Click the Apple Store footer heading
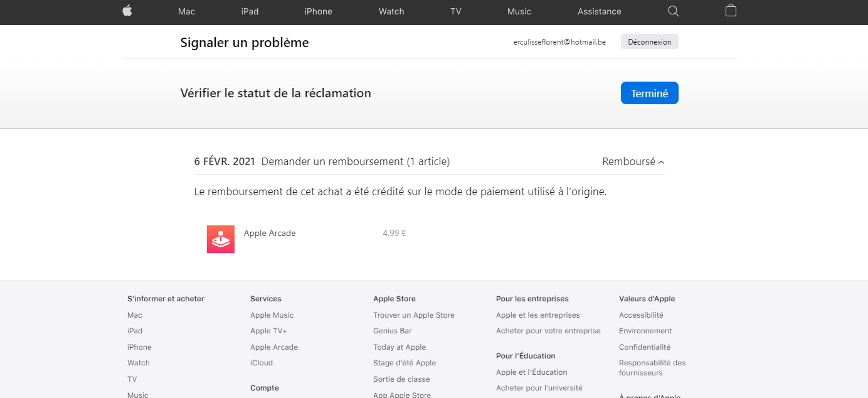Viewport: 868px width, 398px height. click(394, 299)
